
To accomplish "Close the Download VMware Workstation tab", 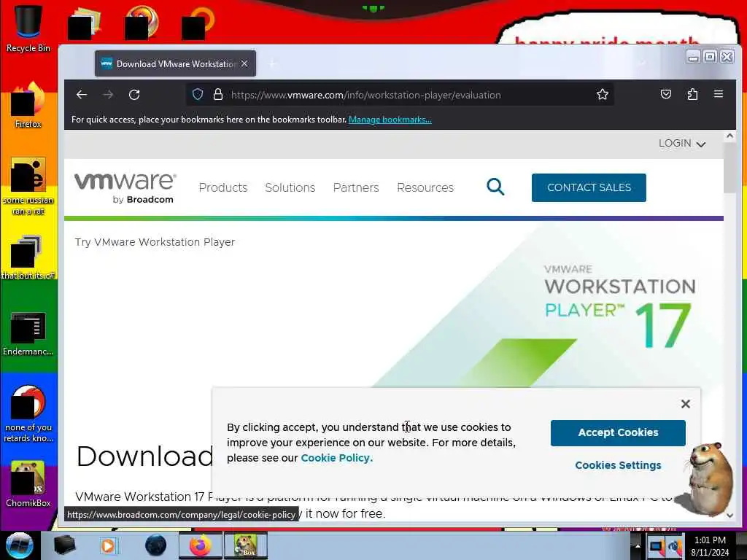I will 244,63.
